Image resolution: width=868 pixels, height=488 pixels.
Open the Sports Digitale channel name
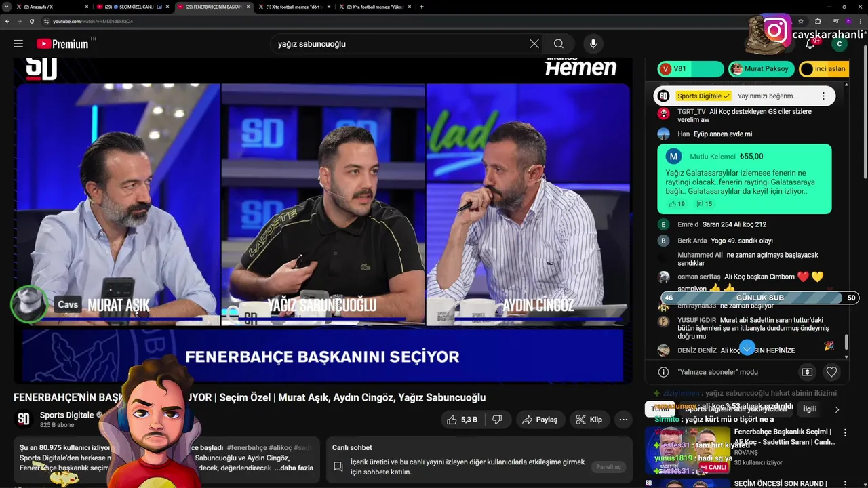pyautogui.click(x=66, y=415)
